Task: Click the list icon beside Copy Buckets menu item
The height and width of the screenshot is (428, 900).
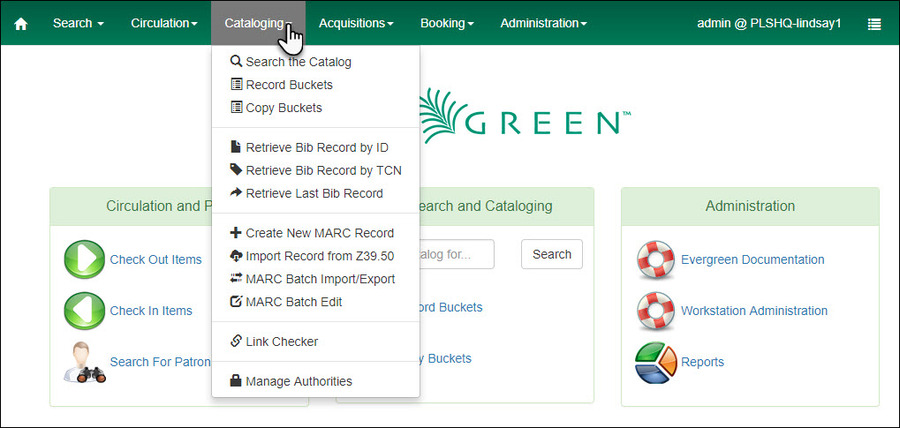Action: 236,107
